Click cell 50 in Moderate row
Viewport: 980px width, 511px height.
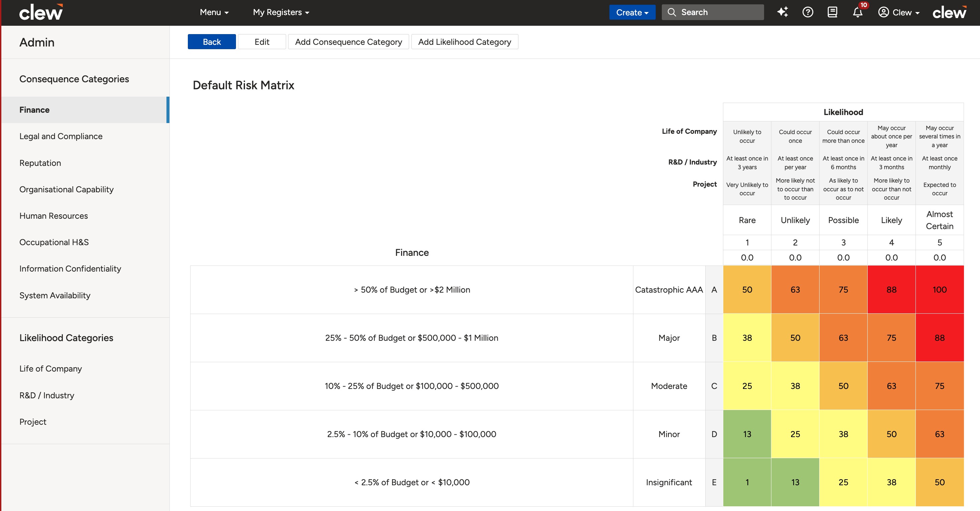click(x=843, y=386)
